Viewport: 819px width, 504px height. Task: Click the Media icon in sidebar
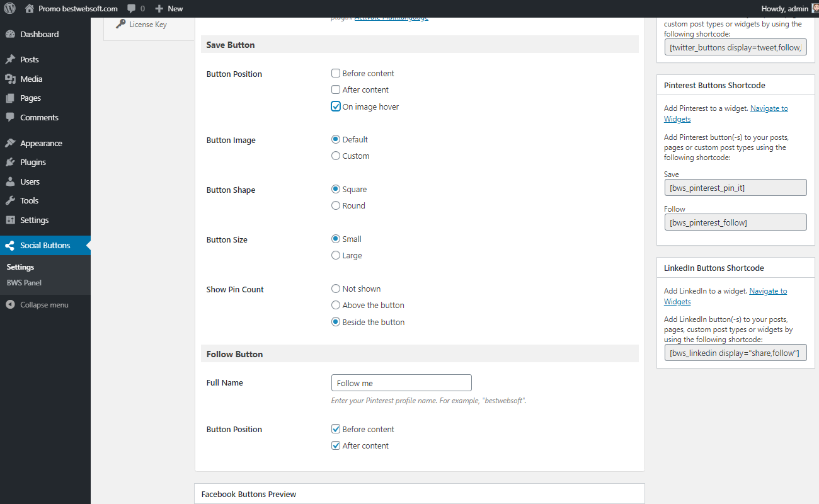(10, 79)
